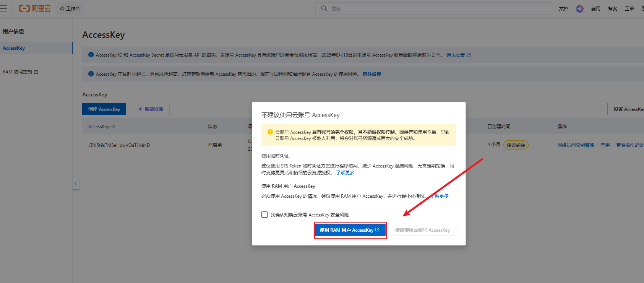The height and width of the screenshot is (283, 644).
Task: Click 禁用 for the AccessKey row
Action: point(605,145)
